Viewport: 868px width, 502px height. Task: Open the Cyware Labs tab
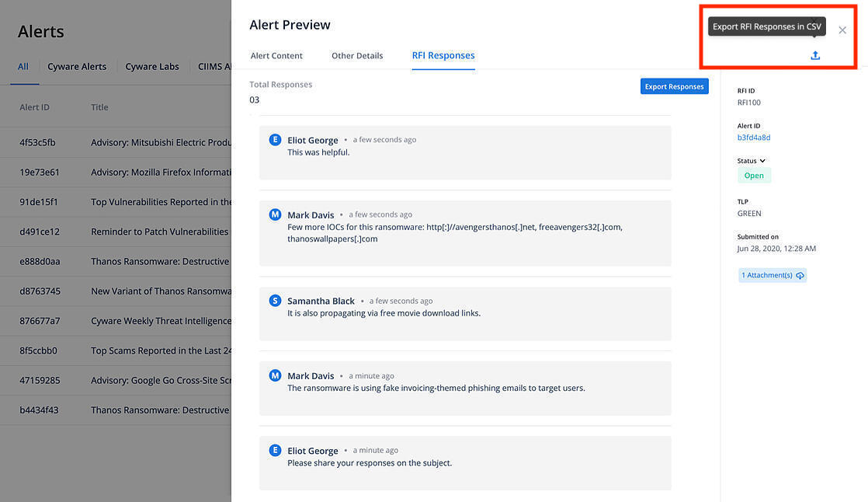click(x=152, y=67)
